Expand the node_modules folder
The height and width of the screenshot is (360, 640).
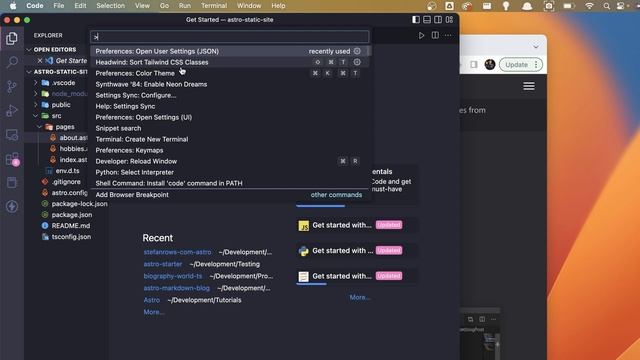36,93
